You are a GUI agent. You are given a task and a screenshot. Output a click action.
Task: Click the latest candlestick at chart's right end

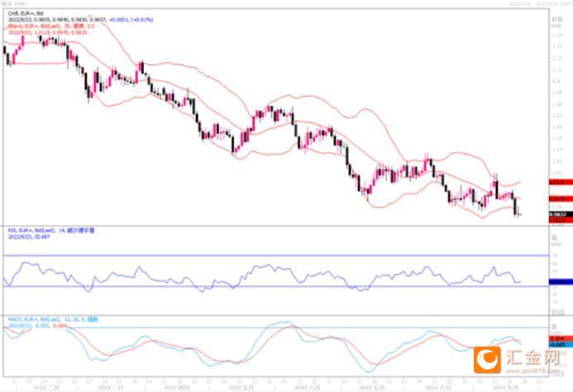point(519,214)
